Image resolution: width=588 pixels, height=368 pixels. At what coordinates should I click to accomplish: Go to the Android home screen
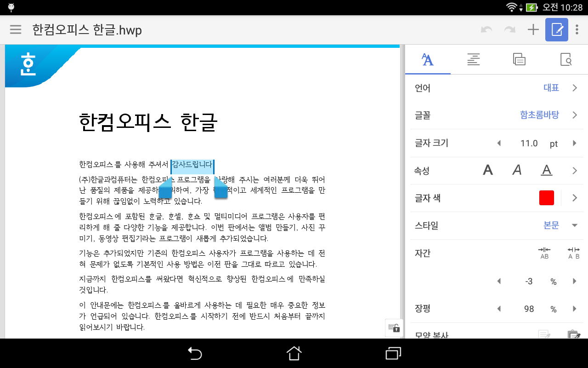click(294, 353)
